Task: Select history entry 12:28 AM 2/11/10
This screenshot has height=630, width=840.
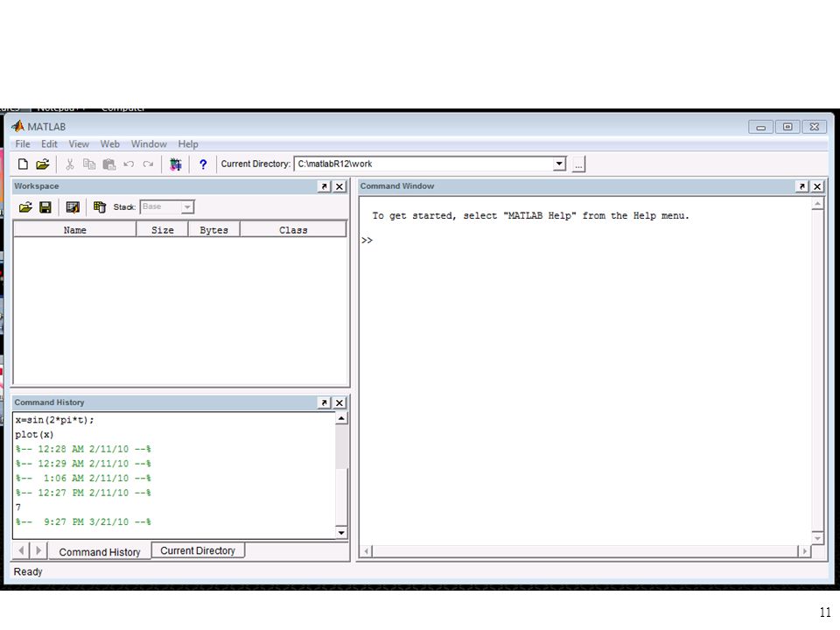Action: [83, 449]
